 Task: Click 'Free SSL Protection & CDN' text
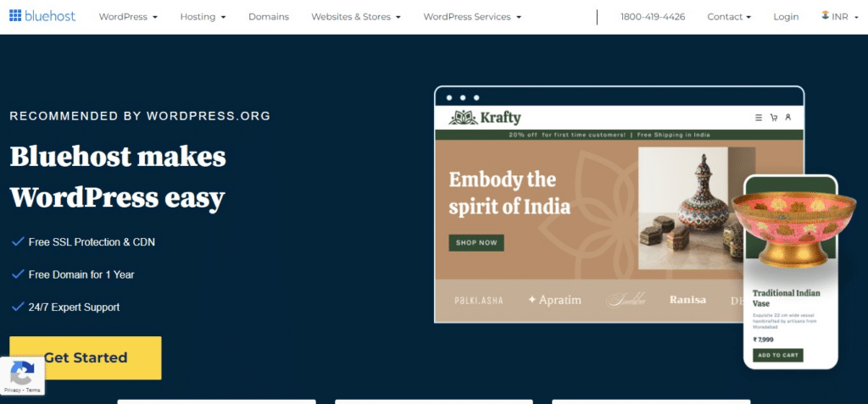click(x=92, y=242)
